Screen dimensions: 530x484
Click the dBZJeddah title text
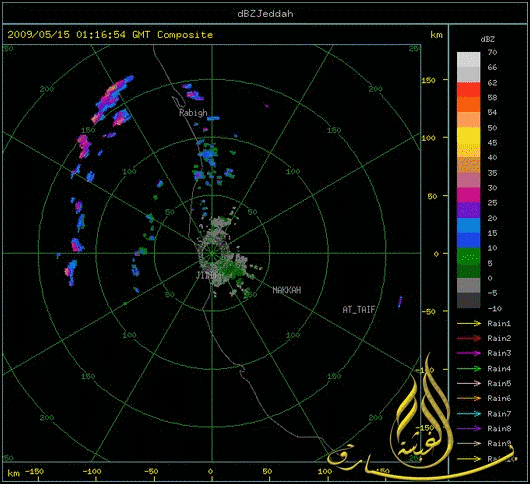(x=265, y=14)
